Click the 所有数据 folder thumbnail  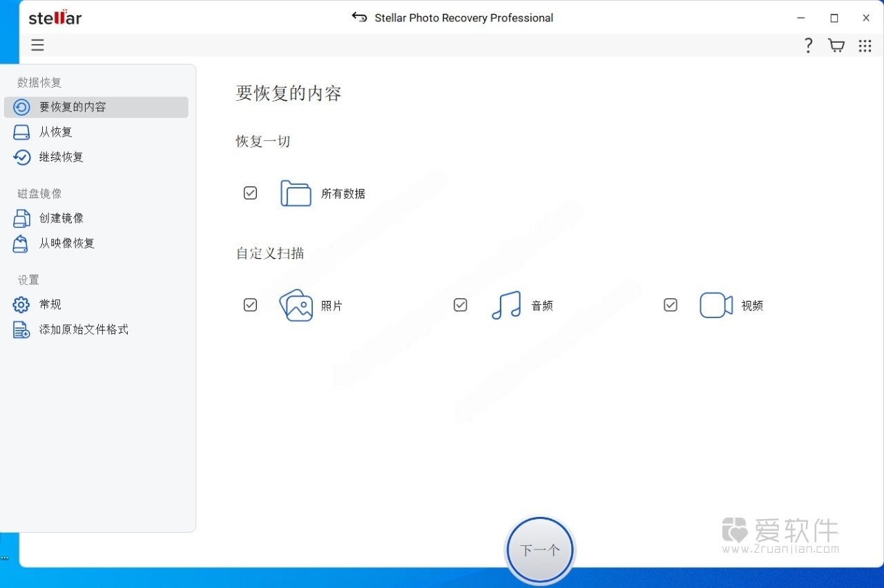tap(296, 193)
